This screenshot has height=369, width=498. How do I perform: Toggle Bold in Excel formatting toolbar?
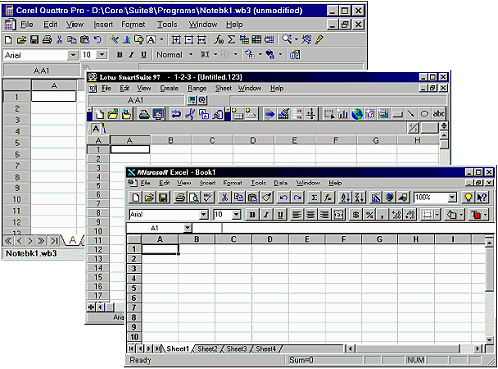click(x=252, y=215)
